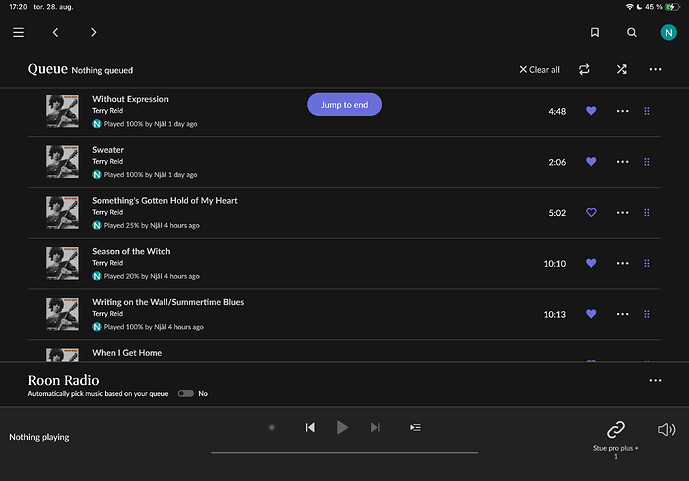689x481 pixels.
Task: Unfavorite Sweater with the heart icon
Action: [591, 162]
